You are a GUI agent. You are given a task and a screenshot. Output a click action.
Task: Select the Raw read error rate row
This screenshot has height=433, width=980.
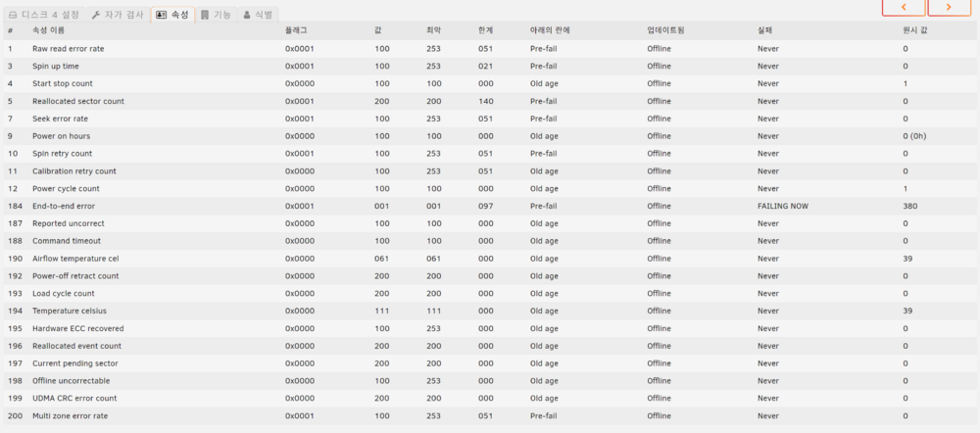pos(489,49)
